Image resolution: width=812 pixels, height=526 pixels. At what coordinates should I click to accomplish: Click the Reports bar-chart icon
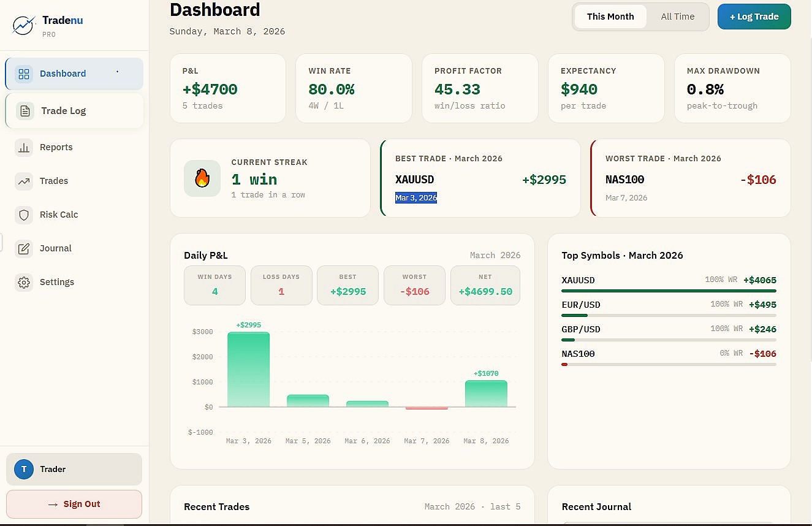[24, 147]
